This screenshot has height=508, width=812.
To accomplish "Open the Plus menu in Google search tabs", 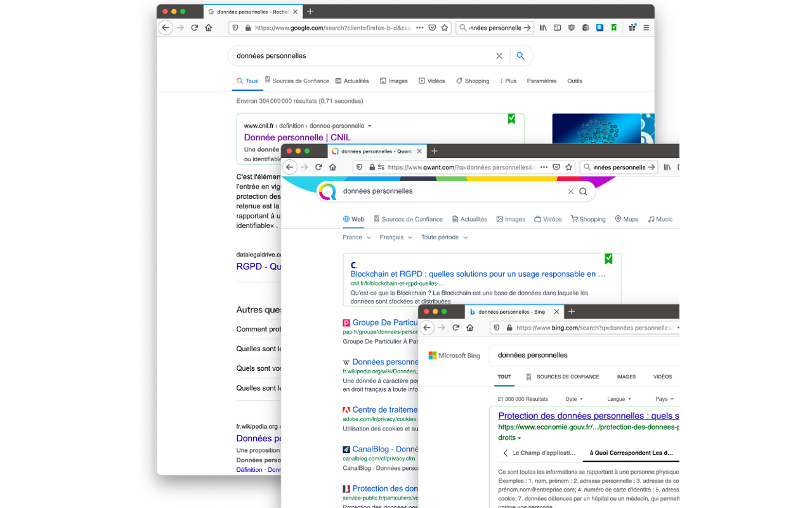I will 508,81.
